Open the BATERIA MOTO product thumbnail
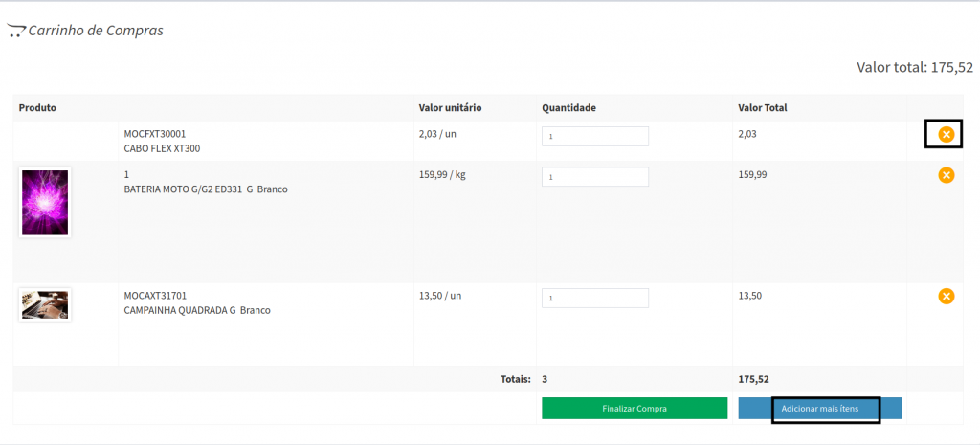 (x=45, y=202)
